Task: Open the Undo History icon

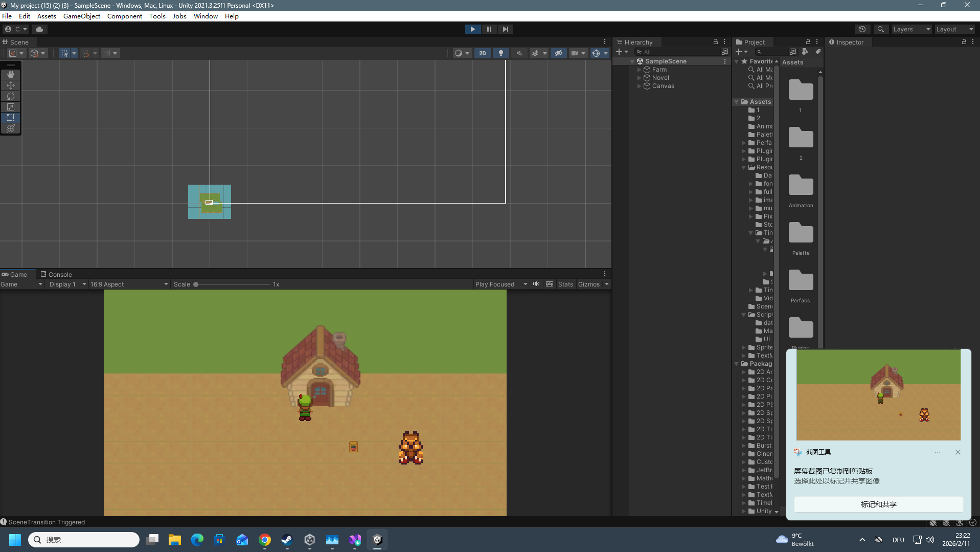Action: [x=862, y=29]
